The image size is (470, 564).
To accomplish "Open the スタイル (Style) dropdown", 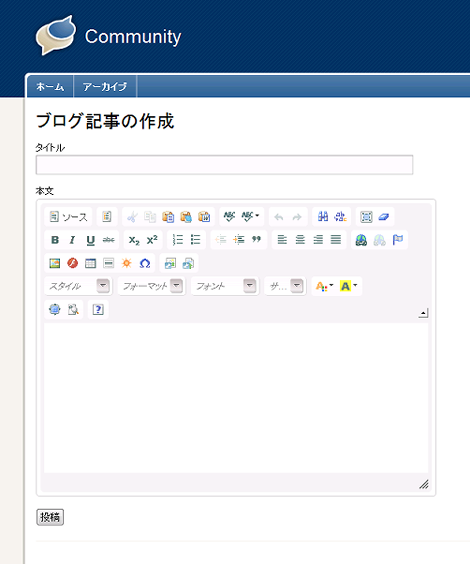I will [x=78, y=286].
